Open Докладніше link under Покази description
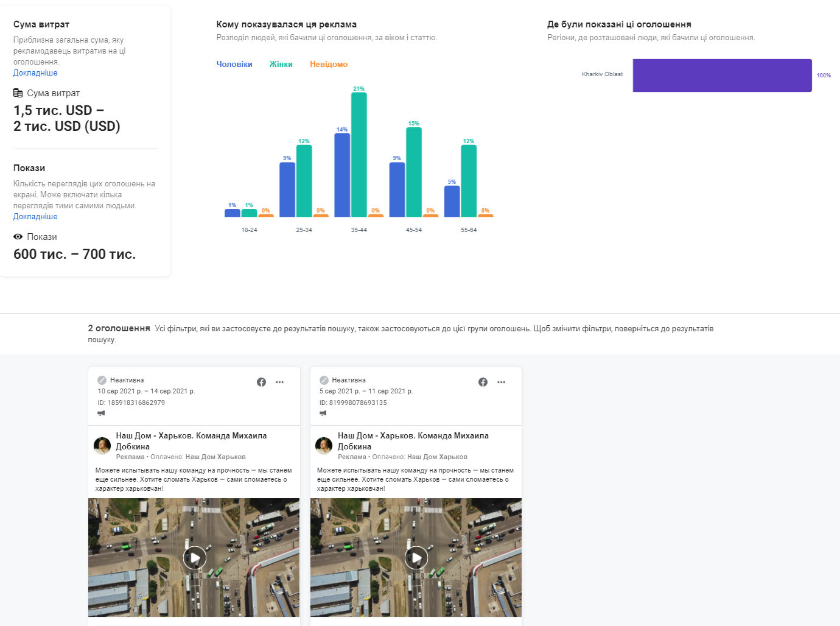The image size is (840, 626). pos(35,217)
